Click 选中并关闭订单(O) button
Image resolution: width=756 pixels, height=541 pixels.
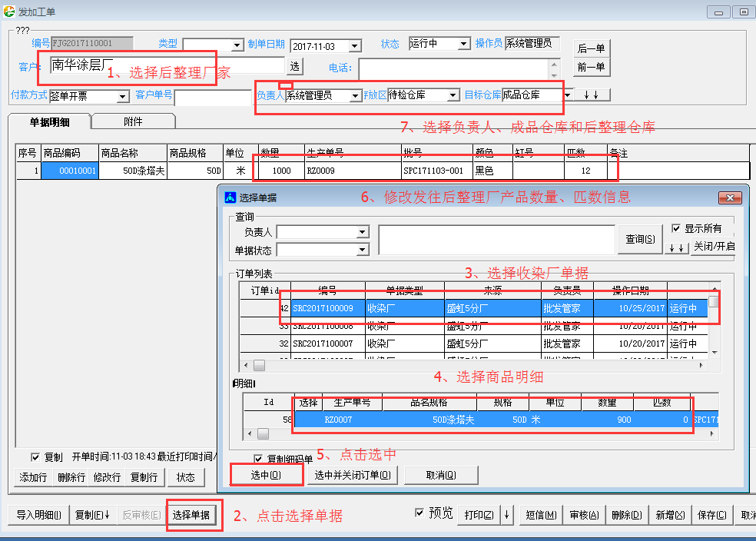coord(353,475)
